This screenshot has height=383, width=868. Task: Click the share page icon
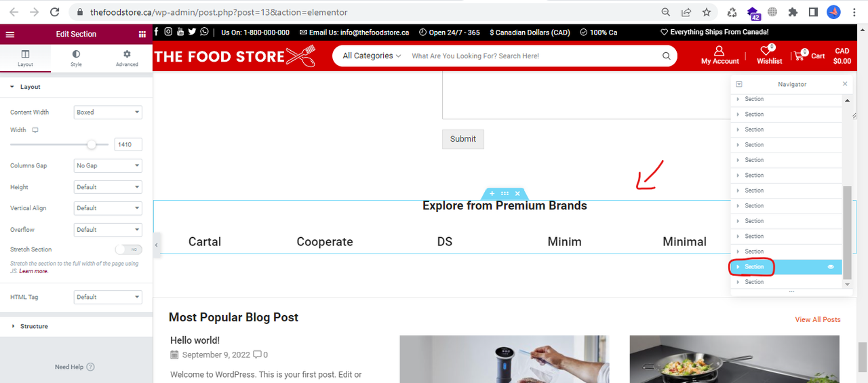click(686, 12)
